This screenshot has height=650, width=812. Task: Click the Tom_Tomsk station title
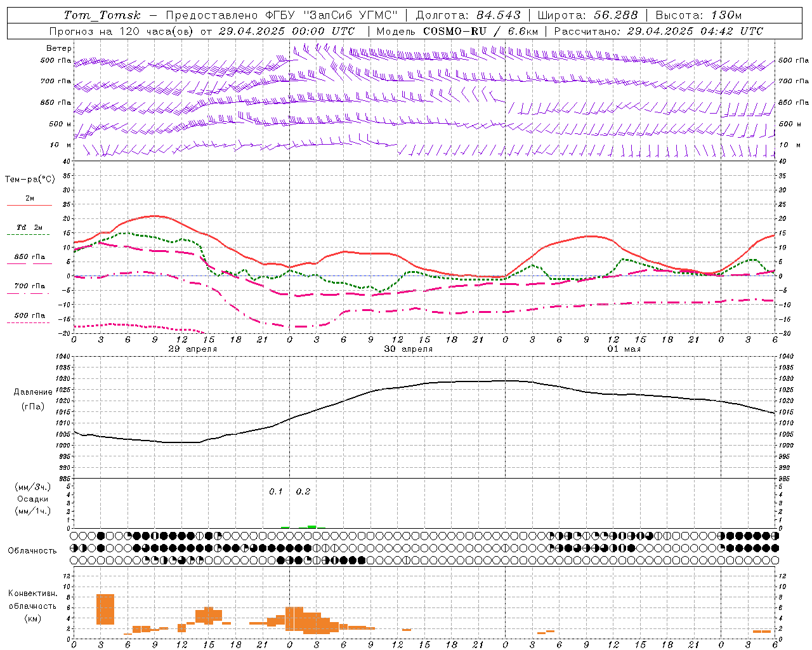(102, 15)
